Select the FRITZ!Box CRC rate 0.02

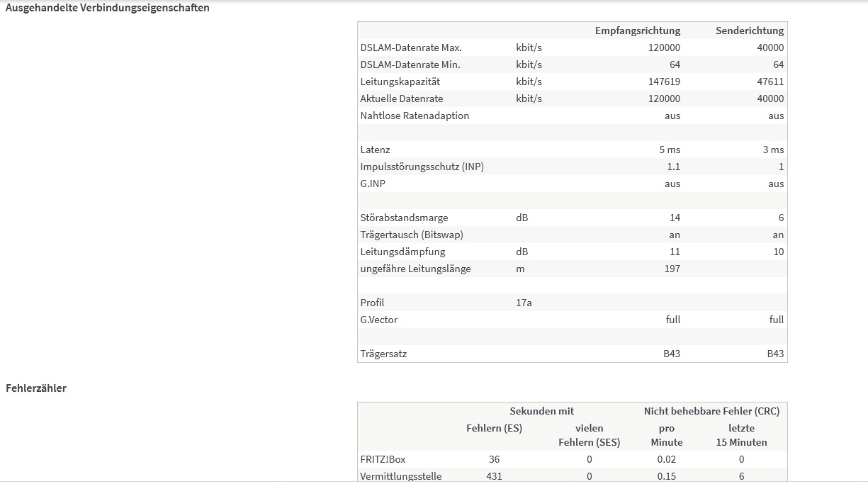click(667, 459)
